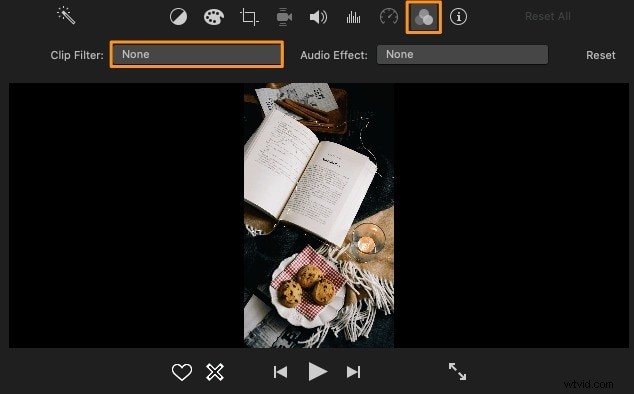
Task: Open the Clip Filter None selector
Action: point(197,54)
